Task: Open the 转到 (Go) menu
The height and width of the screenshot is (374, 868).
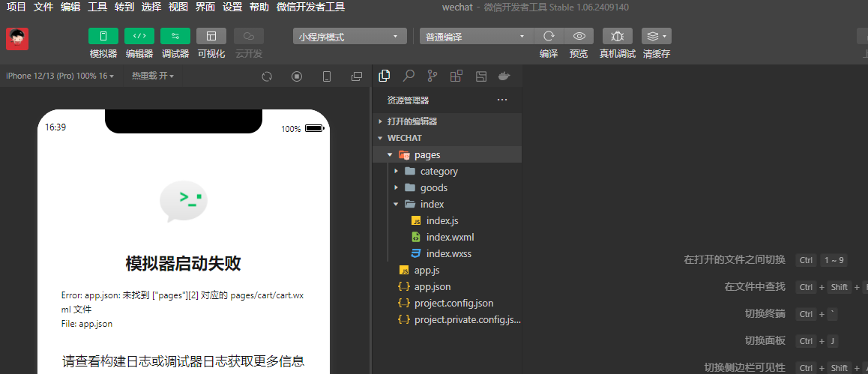Action: pos(124,7)
